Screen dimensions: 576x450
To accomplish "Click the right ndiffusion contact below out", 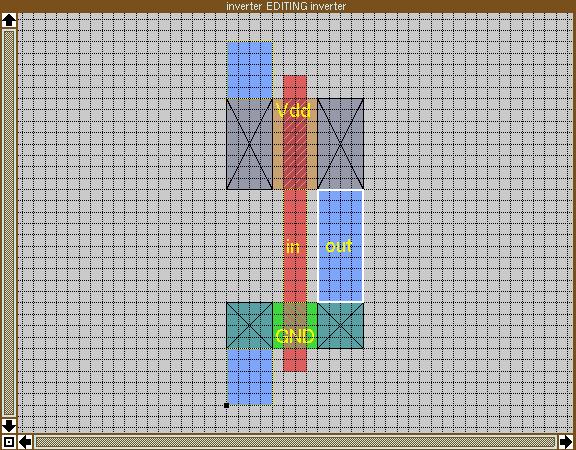I will 341,325.
